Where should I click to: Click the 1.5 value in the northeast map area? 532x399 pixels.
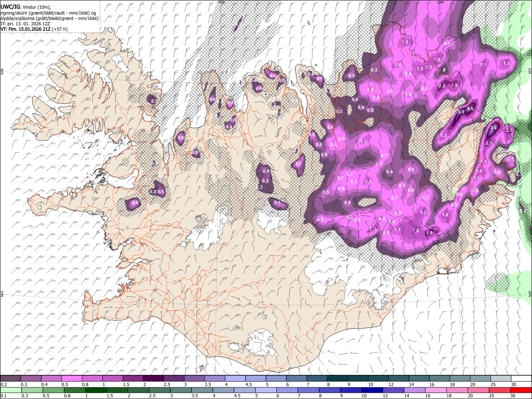click(x=437, y=60)
